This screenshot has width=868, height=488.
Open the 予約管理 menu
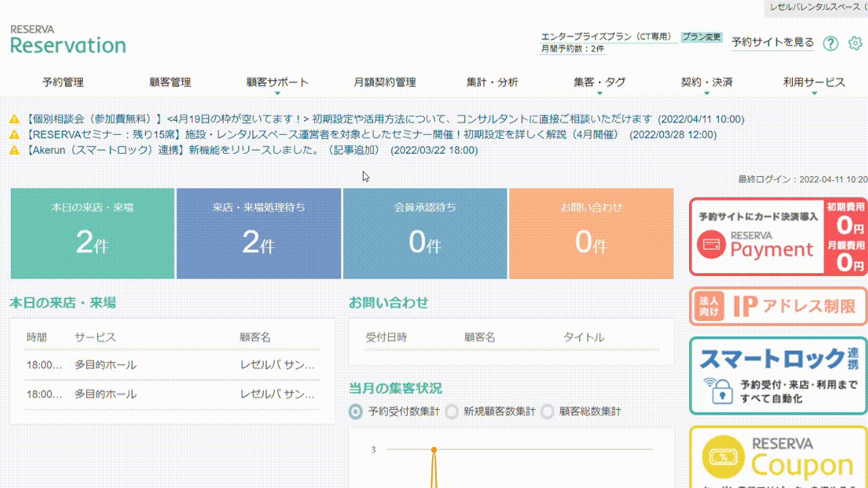pos(63,83)
